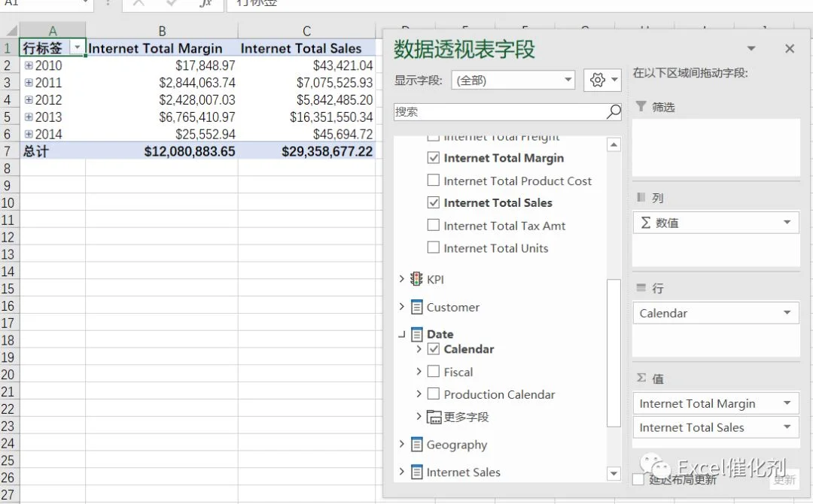The image size is (813, 504).
Task: Close the PivotTable fields pane
Action: click(x=790, y=49)
